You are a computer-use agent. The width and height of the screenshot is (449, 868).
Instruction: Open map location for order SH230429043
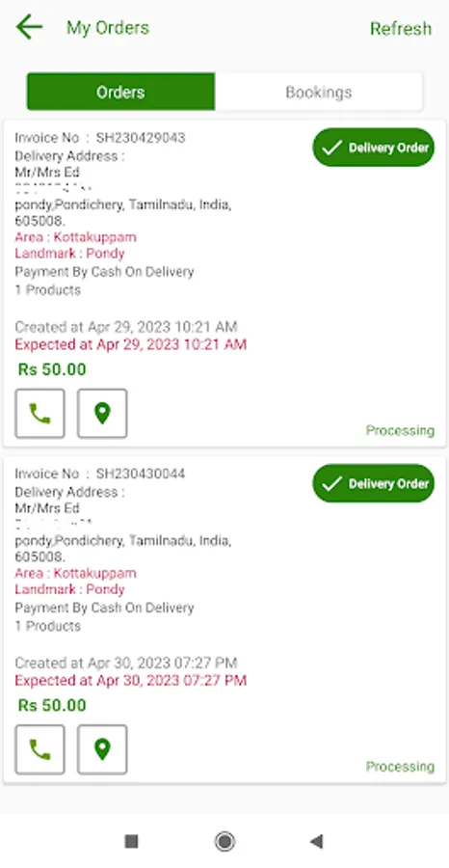click(x=102, y=414)
